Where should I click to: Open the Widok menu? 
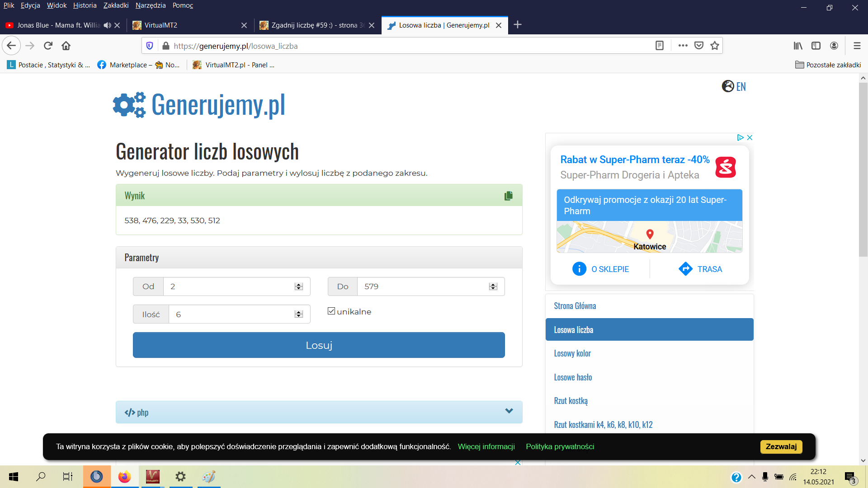57,5
